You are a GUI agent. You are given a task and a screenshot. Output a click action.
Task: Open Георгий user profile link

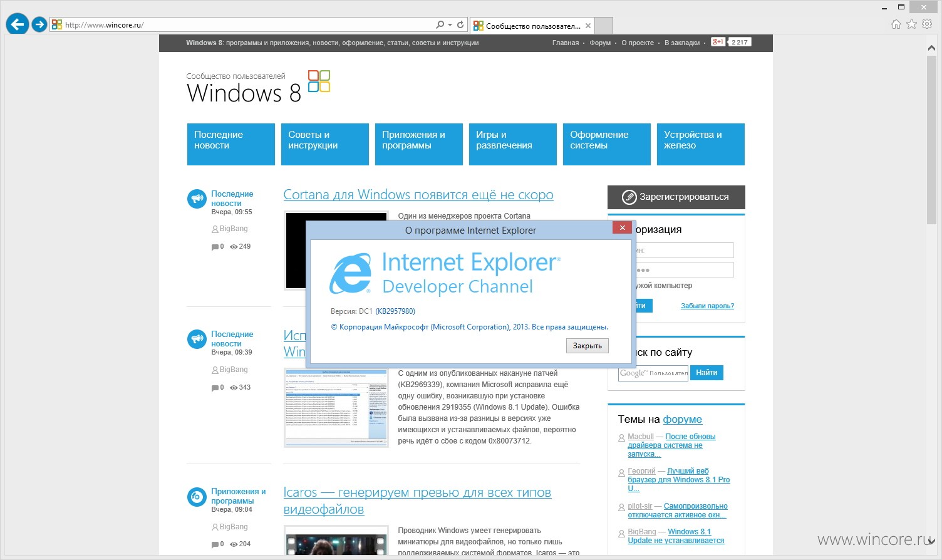click(x=641, y=471)
